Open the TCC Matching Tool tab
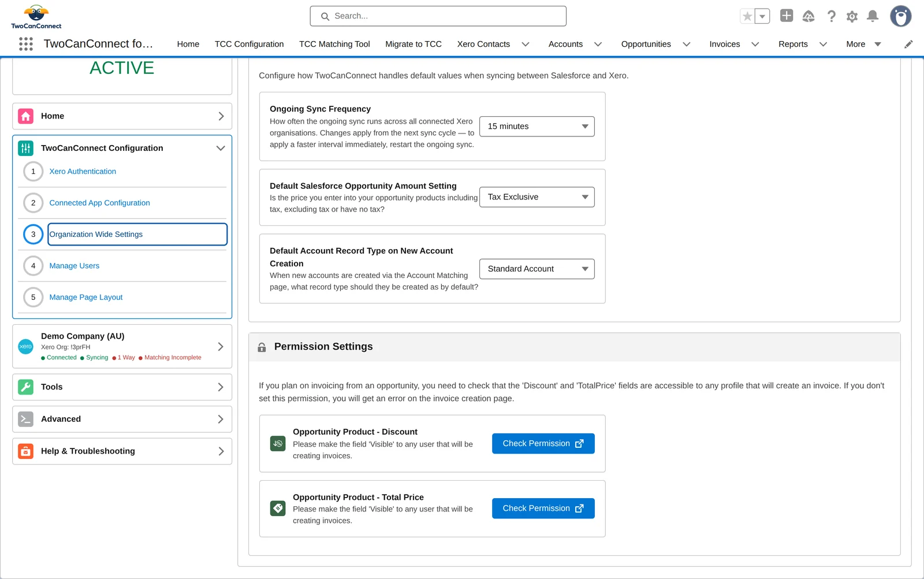Viewport: 924px width, 579px height. coord(334,44)
